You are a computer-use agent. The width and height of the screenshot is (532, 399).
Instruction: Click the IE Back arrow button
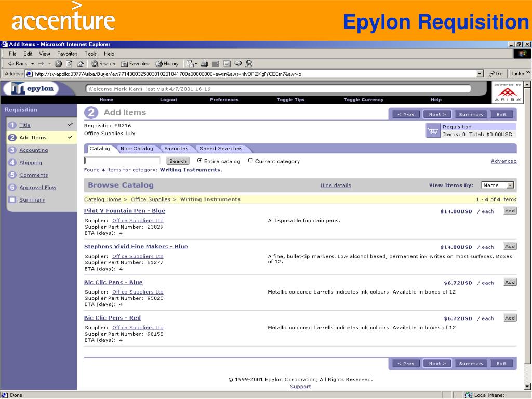(x=18, y=63)
